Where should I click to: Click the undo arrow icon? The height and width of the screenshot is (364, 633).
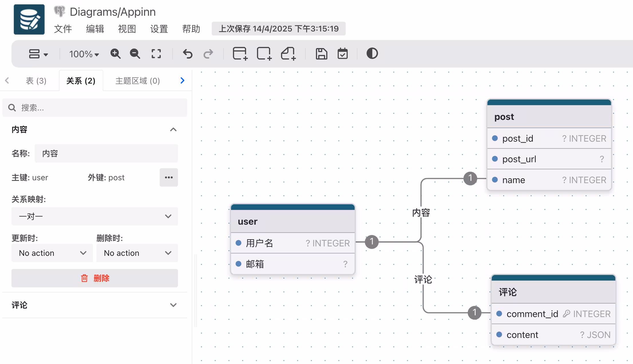point(188,54)
